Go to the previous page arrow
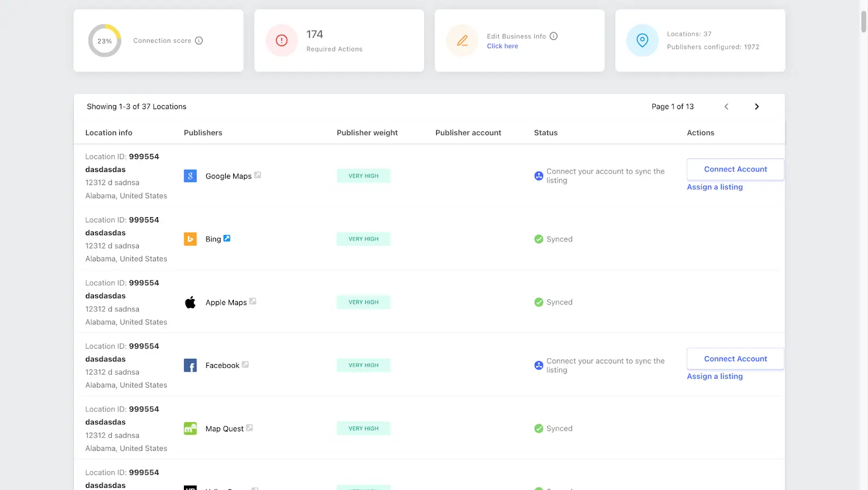 (x=726, y=106)
